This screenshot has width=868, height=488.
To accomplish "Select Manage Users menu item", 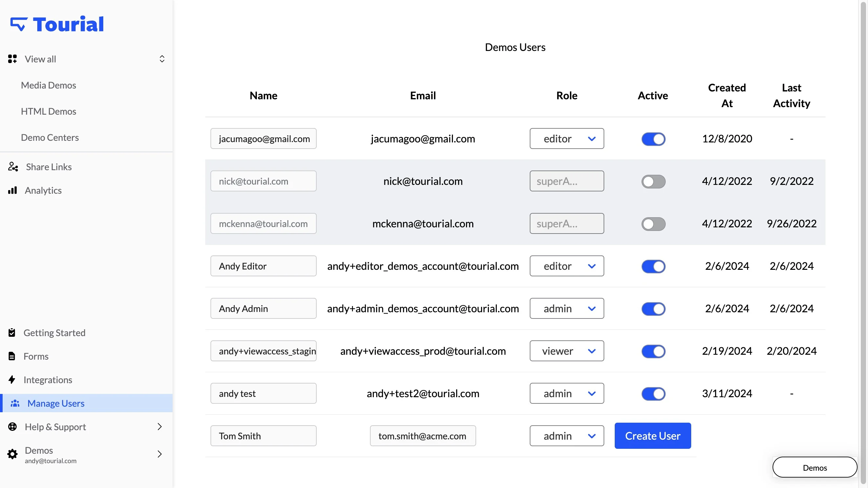I will (87, 403).
